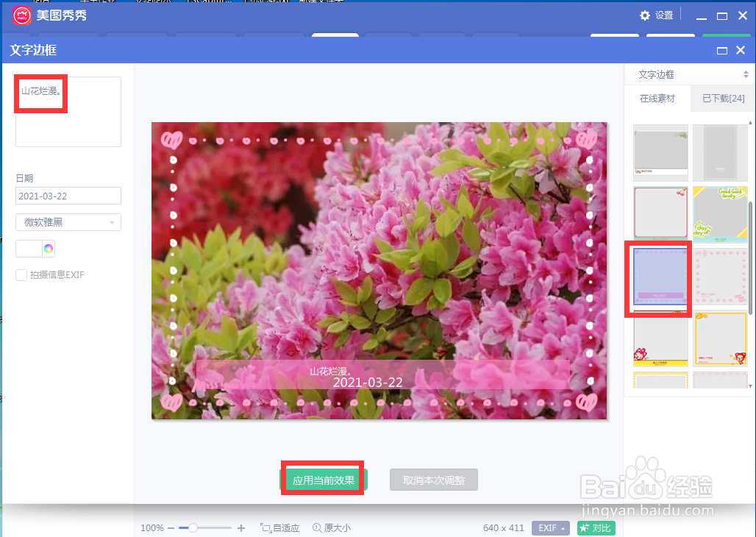Select the grey portrait dotted frame thumbnail
This screenshot has width=756, height=537.
click(x=720, y=152)
